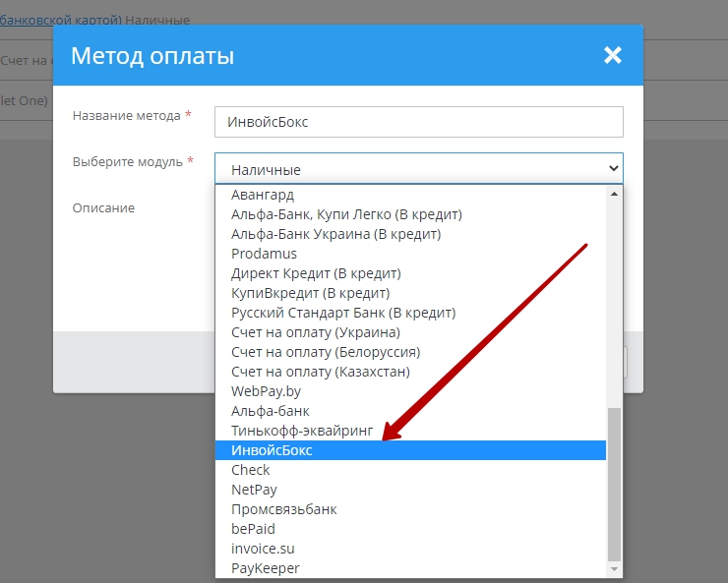Select Альфа-Банк Украина (В кредит) option
This screenshot has height=583, width=728.
click(x=335, y=234)
